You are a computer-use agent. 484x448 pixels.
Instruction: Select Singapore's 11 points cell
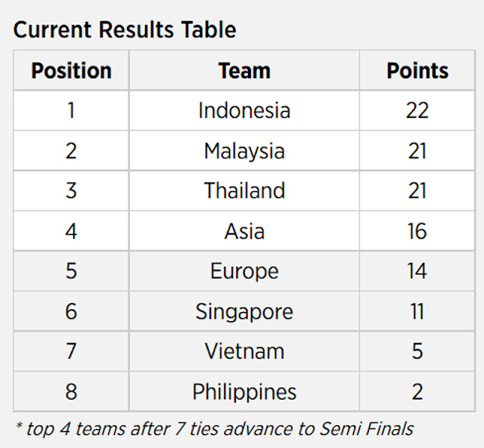[417, 311]
